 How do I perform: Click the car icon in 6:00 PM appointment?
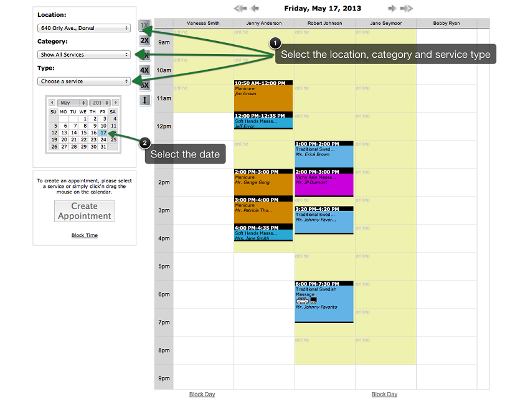click(x=302, y=301)
